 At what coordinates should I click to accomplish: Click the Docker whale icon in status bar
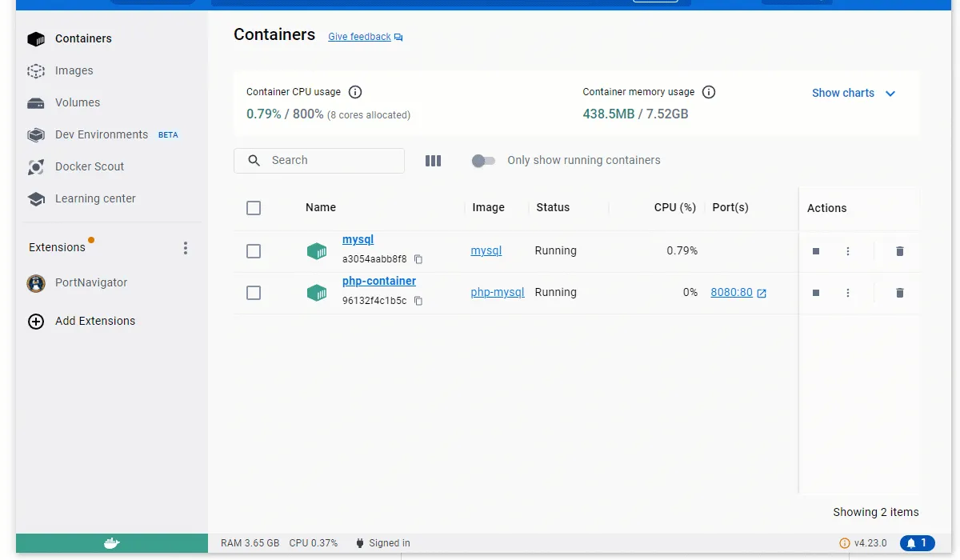(x=111, y=542)
